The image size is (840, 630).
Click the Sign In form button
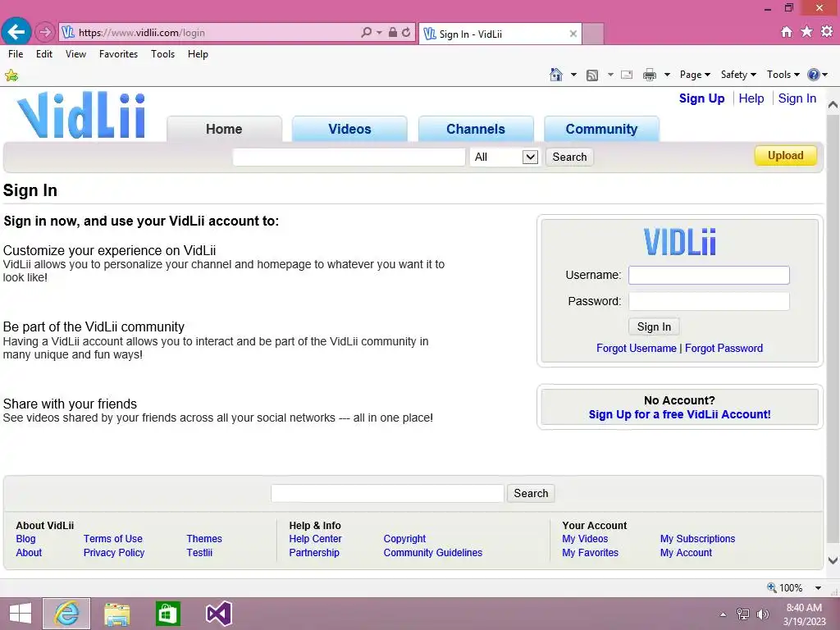click(654, 326)
